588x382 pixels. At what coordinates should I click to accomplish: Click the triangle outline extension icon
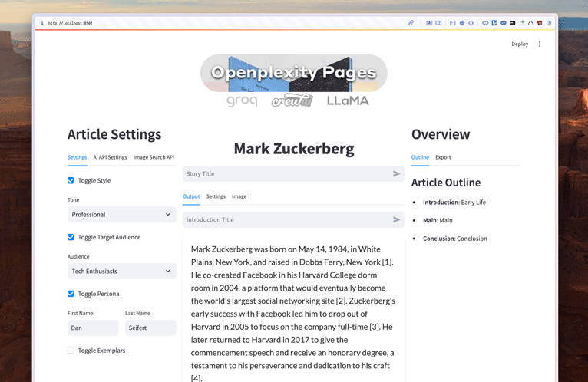coord(530,23)
